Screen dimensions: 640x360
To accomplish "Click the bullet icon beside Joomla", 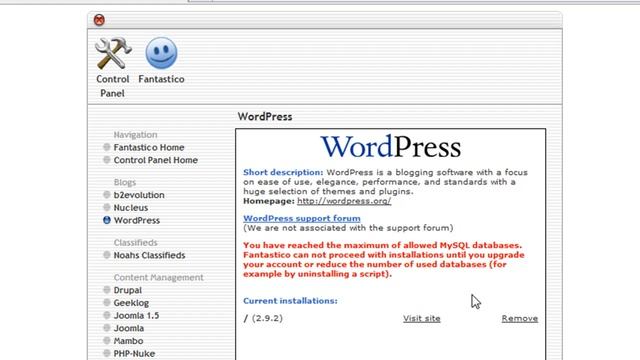I will tap(107, 328).
